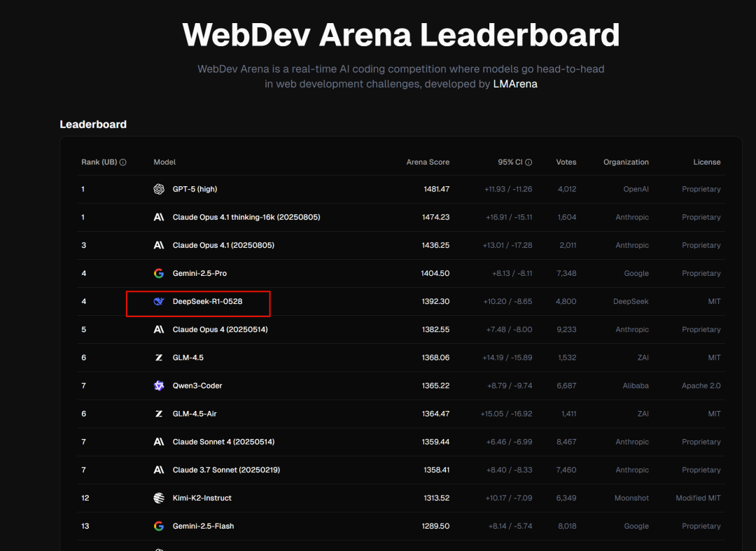Click the Apache 2.0 license cell
The image size is (756, 551).
(x=701, y=386)
